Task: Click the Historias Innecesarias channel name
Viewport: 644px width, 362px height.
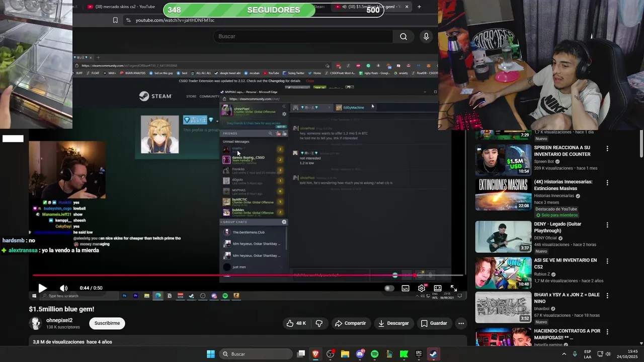Action: click(554, 196)
